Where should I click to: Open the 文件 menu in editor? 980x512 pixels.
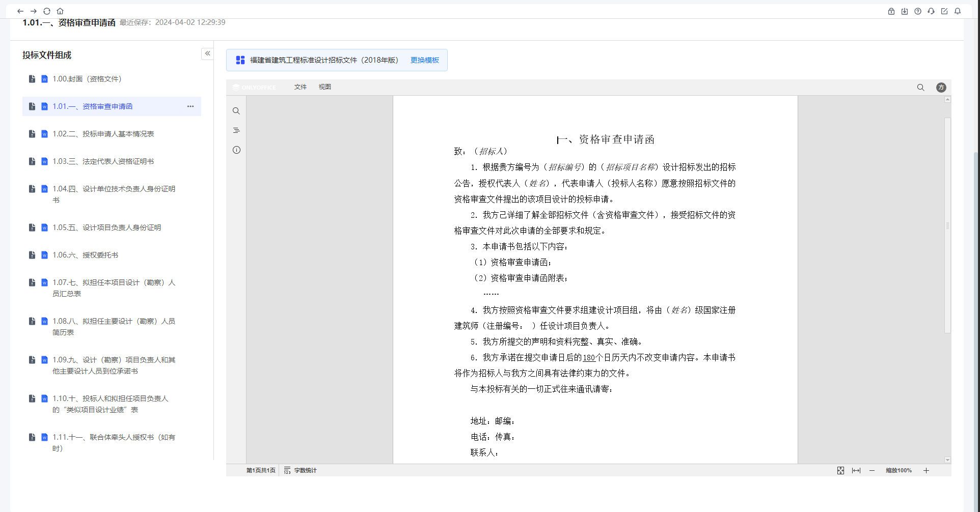coord(301,87)
